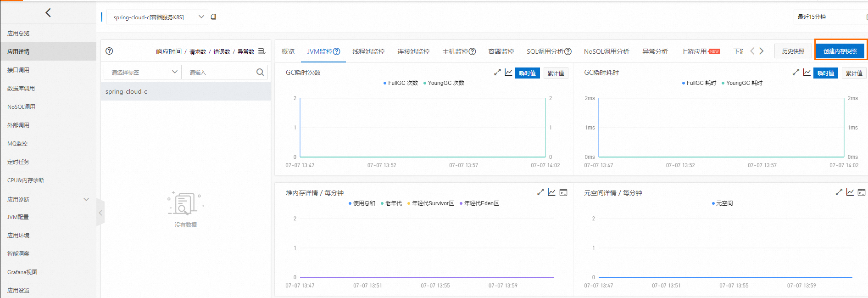This screenshot has width=868, height=298.
Task: Click the terminal-style icon in the 堆内存详情 panel
Action: 563,192
